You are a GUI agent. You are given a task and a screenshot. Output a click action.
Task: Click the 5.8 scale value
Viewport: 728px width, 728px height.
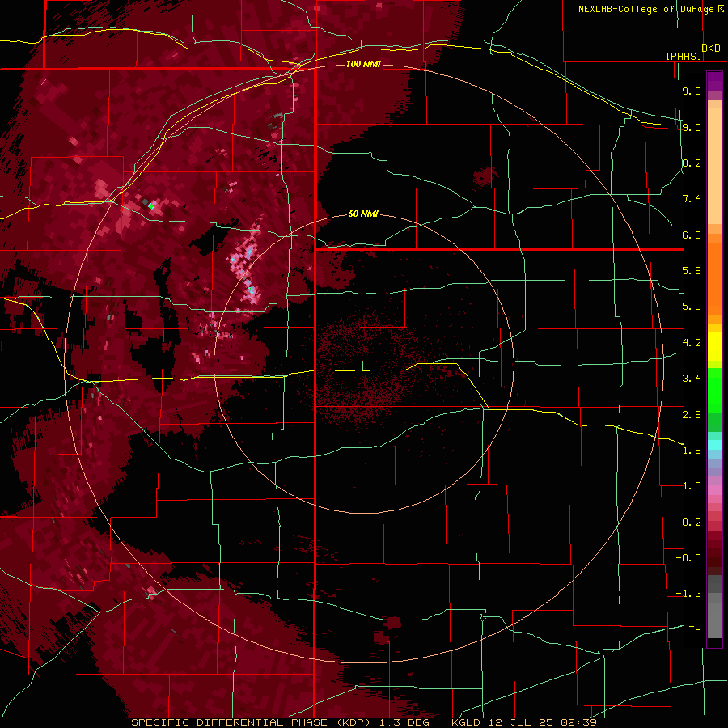(692, 271)
